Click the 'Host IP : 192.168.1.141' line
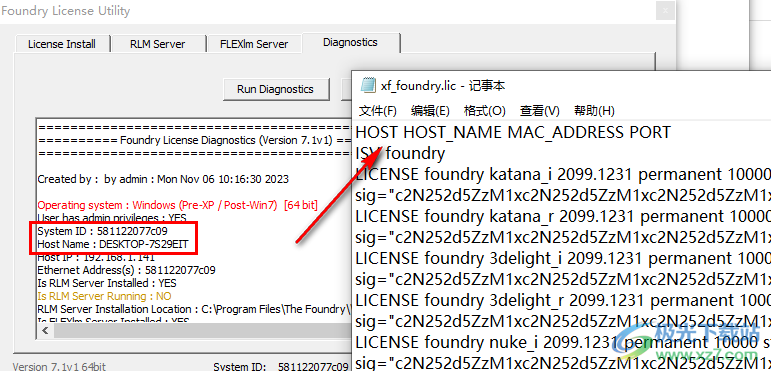This screenshot has width=771, height=371. [96, 257]
